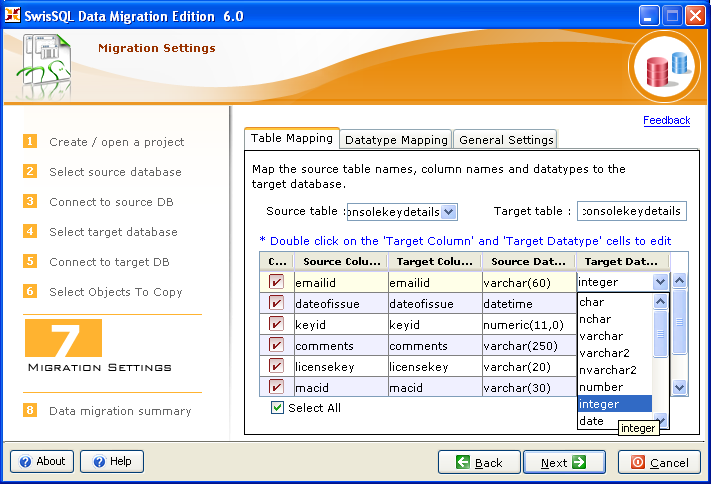Click step 6 number icon
This screenshot has width=711, height=484.
(x=30, y=291)
